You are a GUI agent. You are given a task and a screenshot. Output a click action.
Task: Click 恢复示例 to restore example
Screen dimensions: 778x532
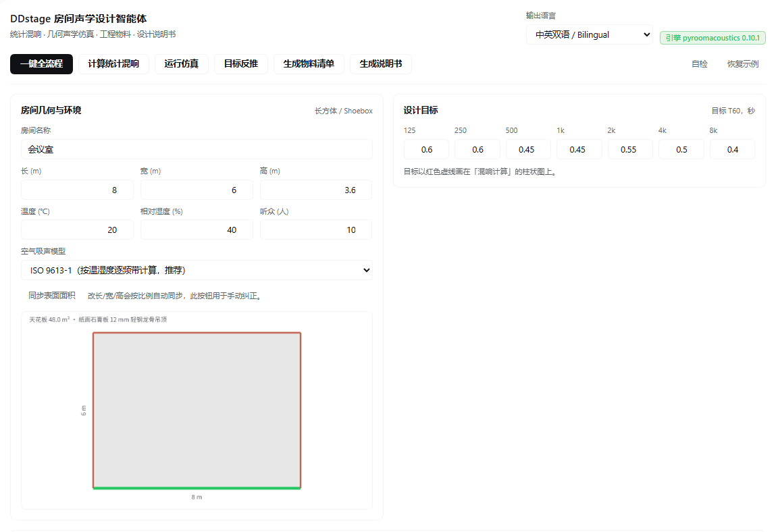[743, 64]
